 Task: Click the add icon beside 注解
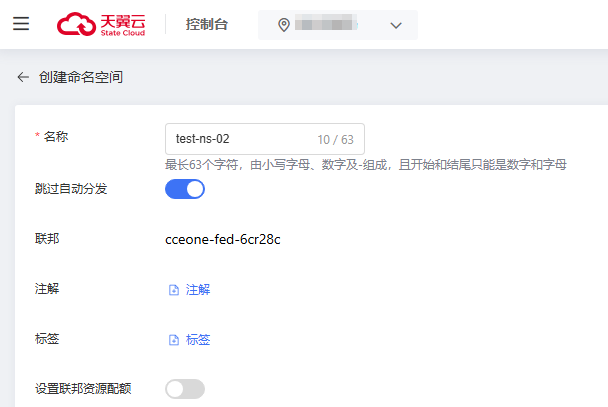point(173,290)
